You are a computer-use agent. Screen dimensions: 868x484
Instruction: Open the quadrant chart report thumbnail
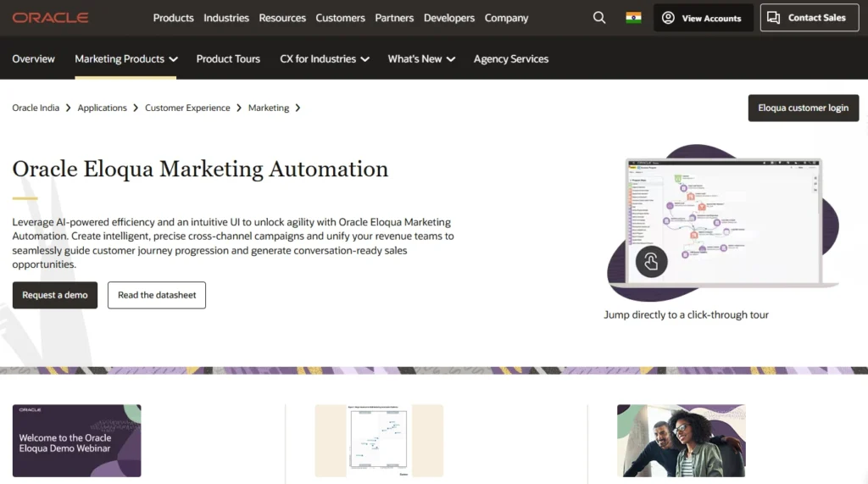click(x=379, y=441)
